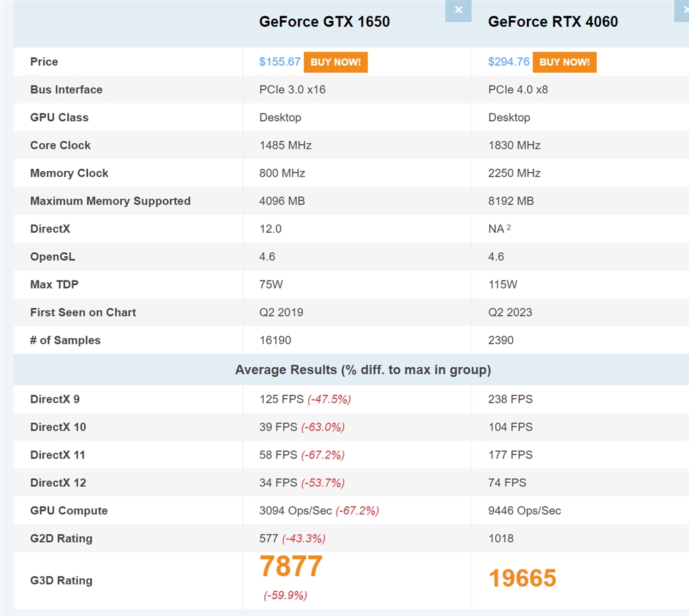Click the Q2 2023 first seen value
The image size is (689, 616).
[510, 312]
